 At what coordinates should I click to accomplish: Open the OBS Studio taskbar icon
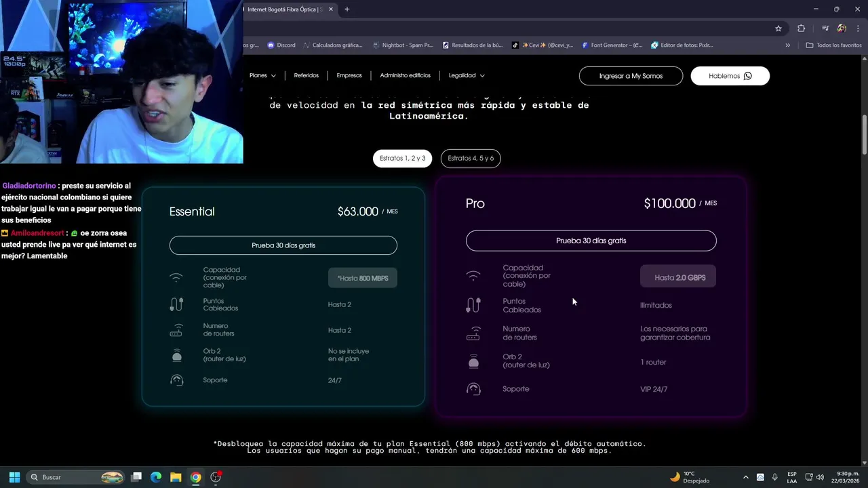(216, 477)
